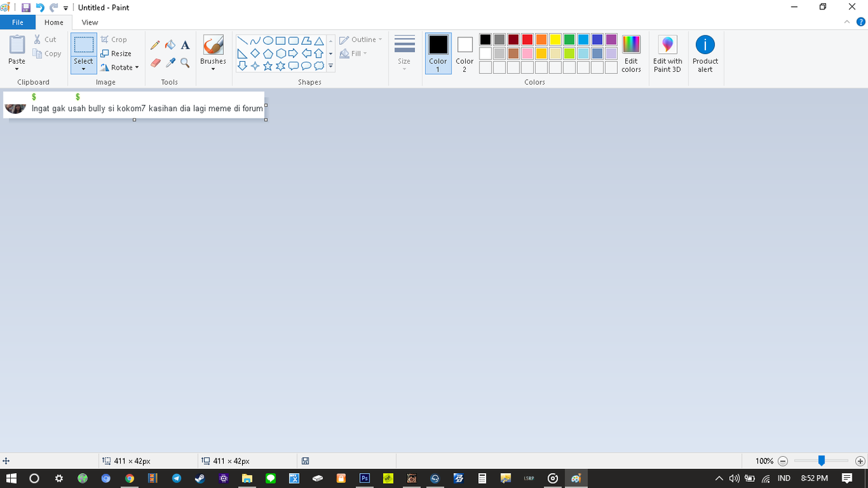Open the Size line thickness dropdown
868x488 pixels.
tap(404, 54)
